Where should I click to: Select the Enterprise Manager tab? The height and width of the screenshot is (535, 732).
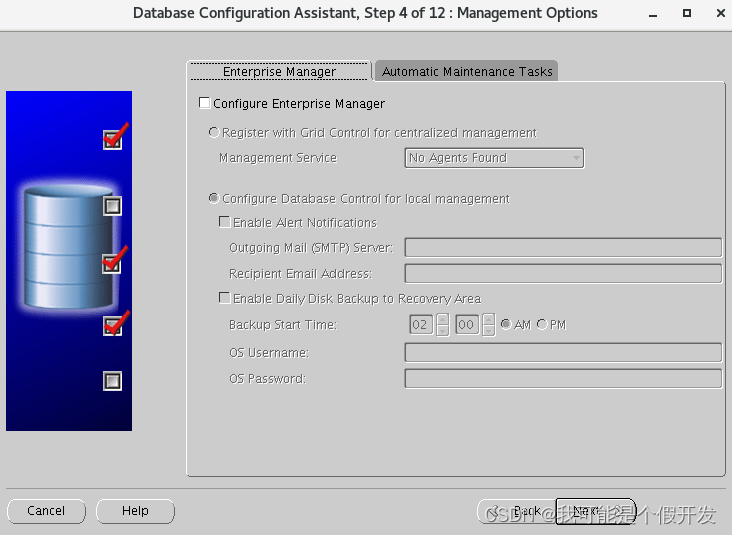pyautogui.click(x=279, y=71)
